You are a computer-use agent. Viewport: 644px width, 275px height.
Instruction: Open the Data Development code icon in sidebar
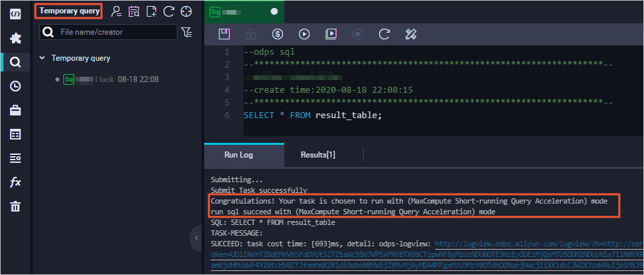pyautogui.click(x=15, y=14)
